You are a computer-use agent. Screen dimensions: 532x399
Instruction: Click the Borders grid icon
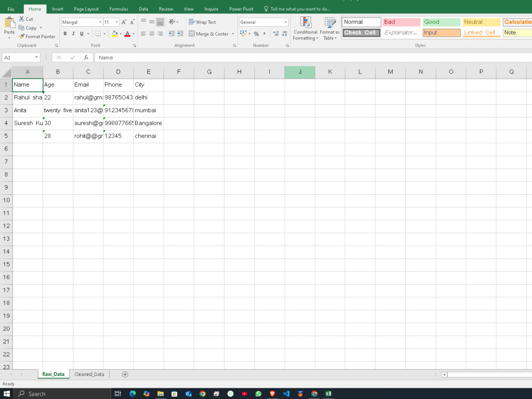click(x=98, y=34)
